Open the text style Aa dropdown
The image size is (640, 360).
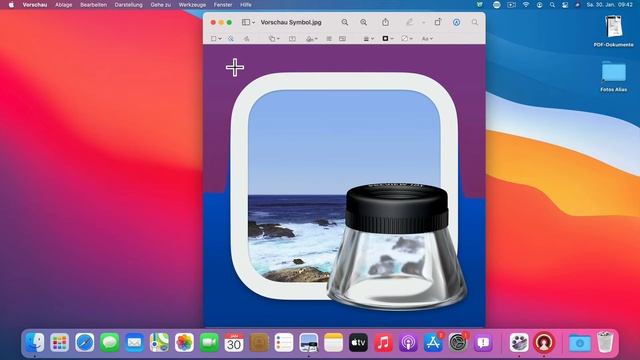[x=427, y=38]
